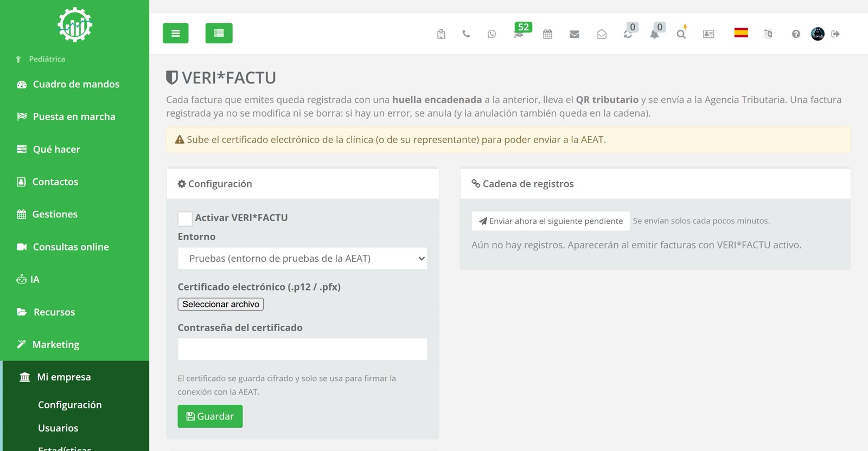Image resolution: width=868 pixels, height=451 pixels.
Task: Open the user avatar profile picture
Action: tap(818, 34)
